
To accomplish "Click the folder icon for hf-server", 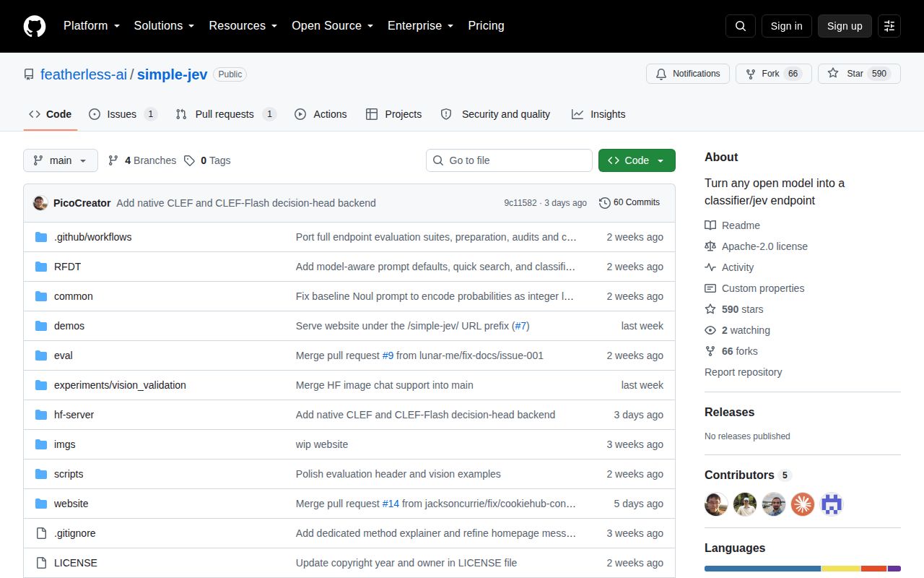I will point(41,415).
